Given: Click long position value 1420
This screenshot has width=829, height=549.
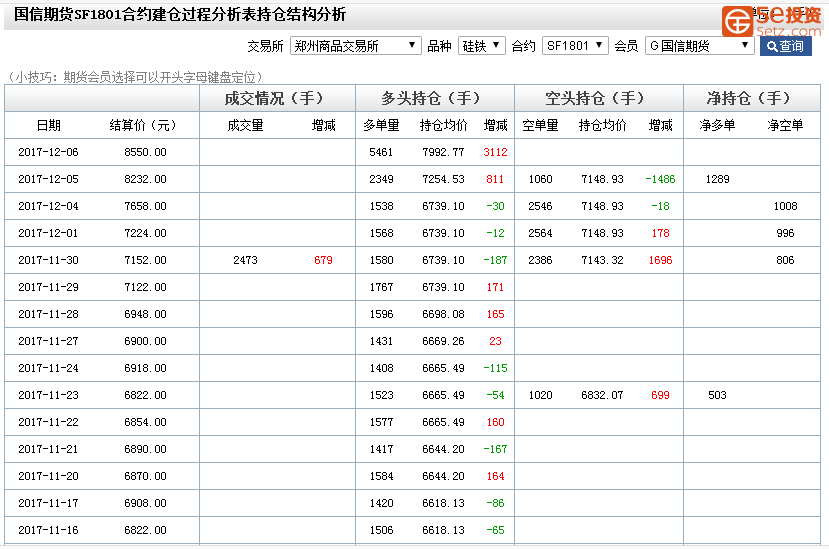Looking at the screenshot, I should tap(381, 503).
